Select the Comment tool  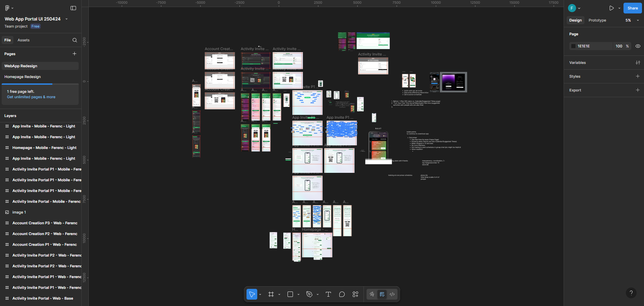(x=342, y=294)
